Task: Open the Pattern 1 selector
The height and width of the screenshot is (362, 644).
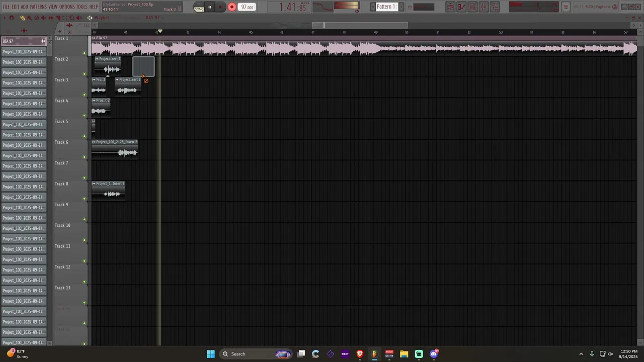Action: pyautogui.click(x=386, y=7)
